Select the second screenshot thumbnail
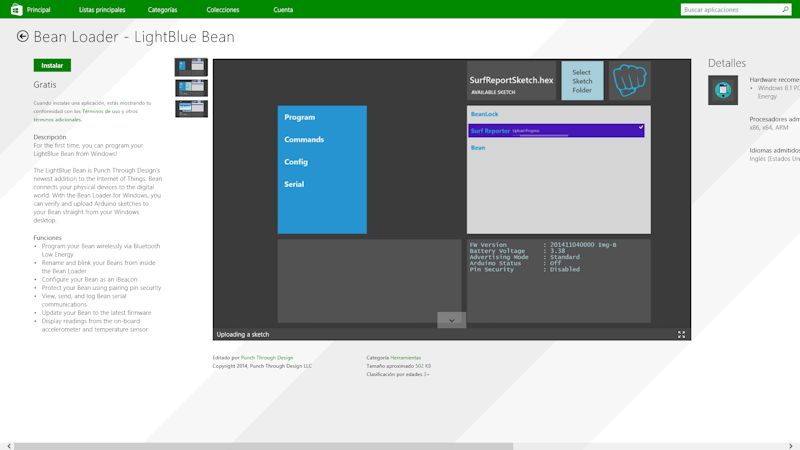This screenshot has height=450, width=800. (x=191, y=88)
